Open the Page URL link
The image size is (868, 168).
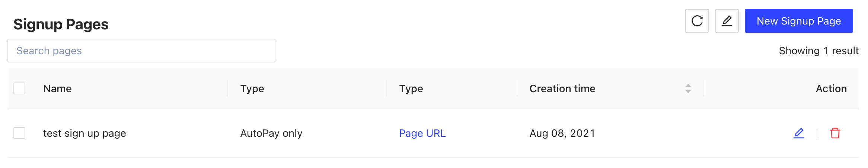click(422, 133)
